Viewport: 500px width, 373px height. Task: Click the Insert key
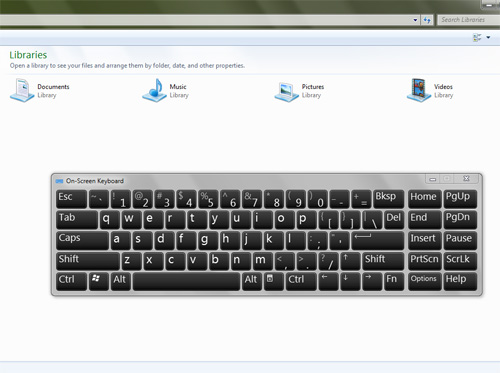(x=425, y=240)
